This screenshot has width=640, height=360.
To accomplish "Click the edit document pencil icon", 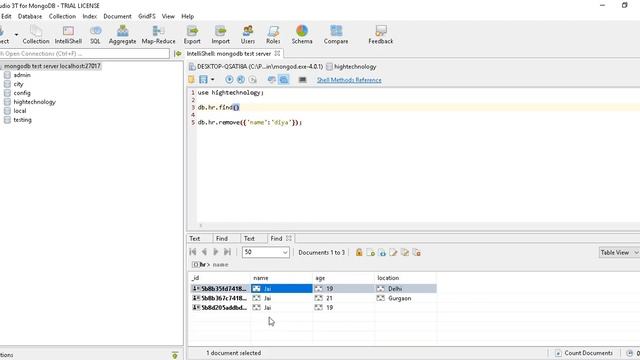I will coord(393,253).
